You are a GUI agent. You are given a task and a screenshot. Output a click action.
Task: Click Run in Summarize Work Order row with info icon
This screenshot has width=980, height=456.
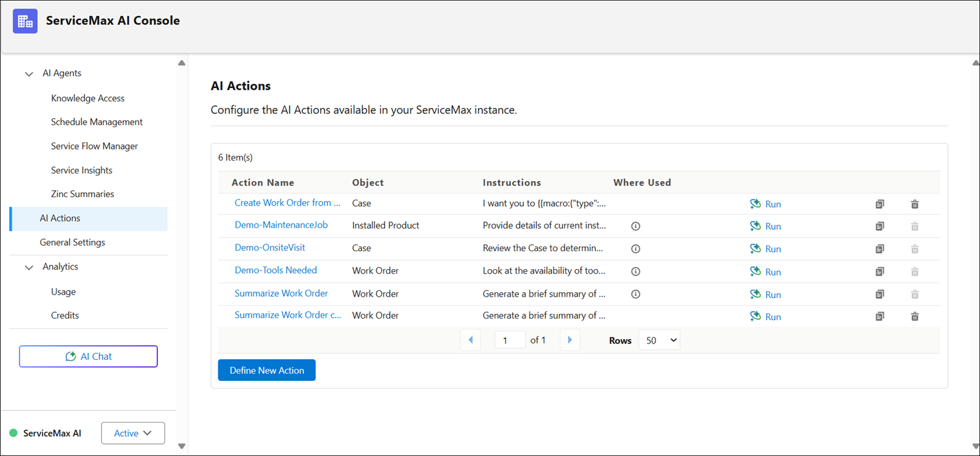tap(765, 294)
